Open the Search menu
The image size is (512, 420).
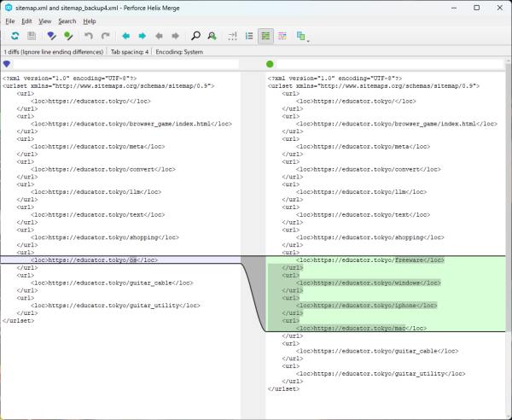[67, 21]
